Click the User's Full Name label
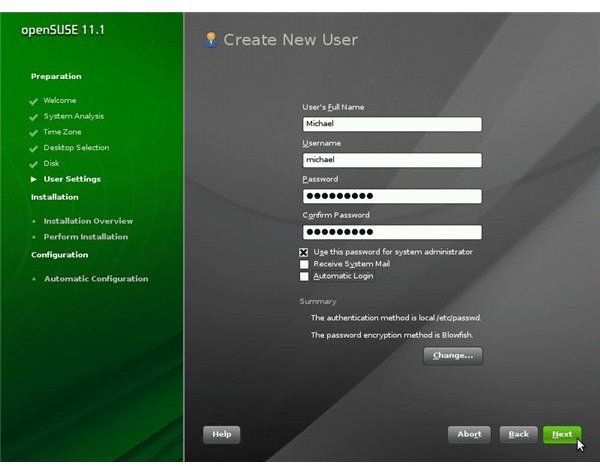Viewport: 600px width, 466px height. pos(333,107)
